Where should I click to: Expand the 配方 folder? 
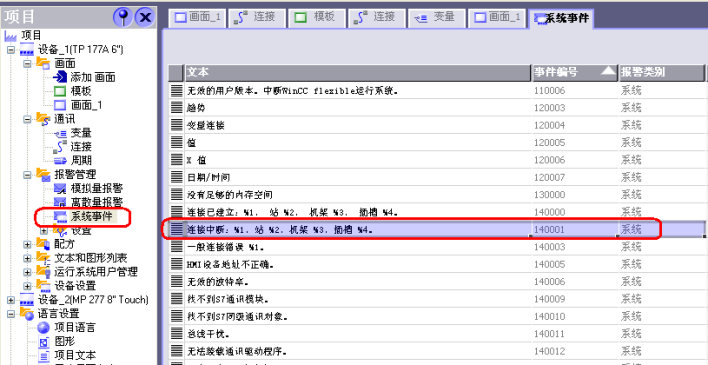tap(27, 244)
